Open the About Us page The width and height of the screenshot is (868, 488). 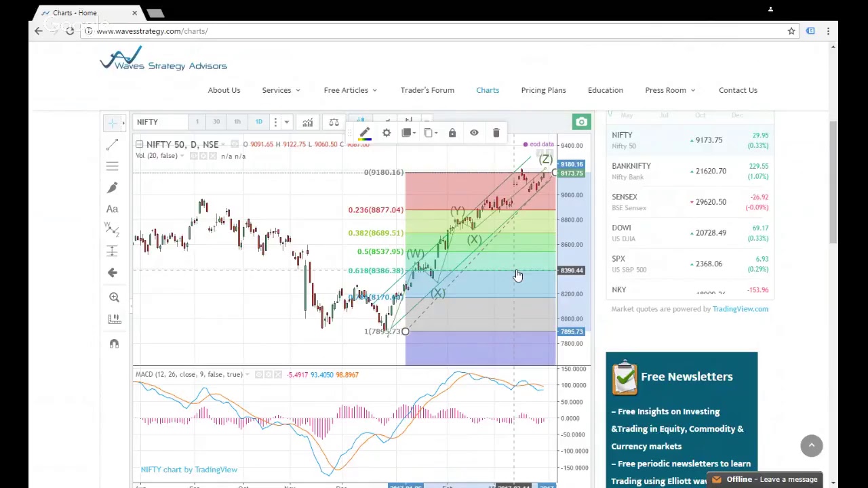tap(224, 90)
